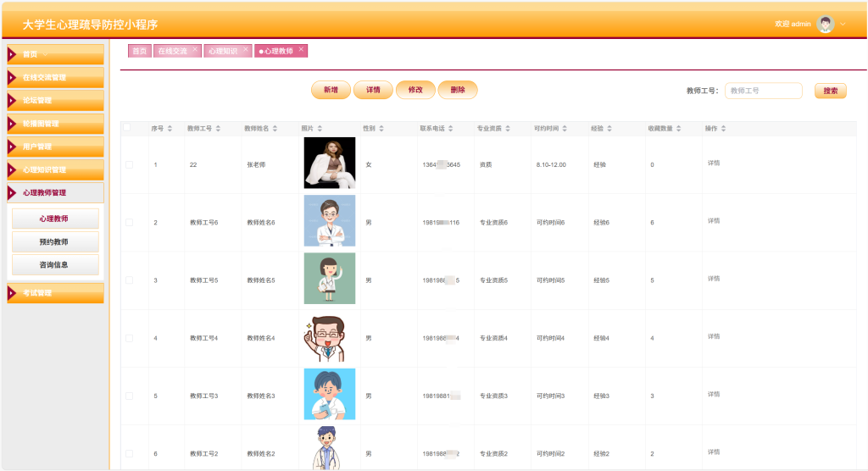This screenshot has width=868, height=471.
Task: Check the row checkbox for 教师姓名2
Action: pyautogui.click(x=129, y=454)
